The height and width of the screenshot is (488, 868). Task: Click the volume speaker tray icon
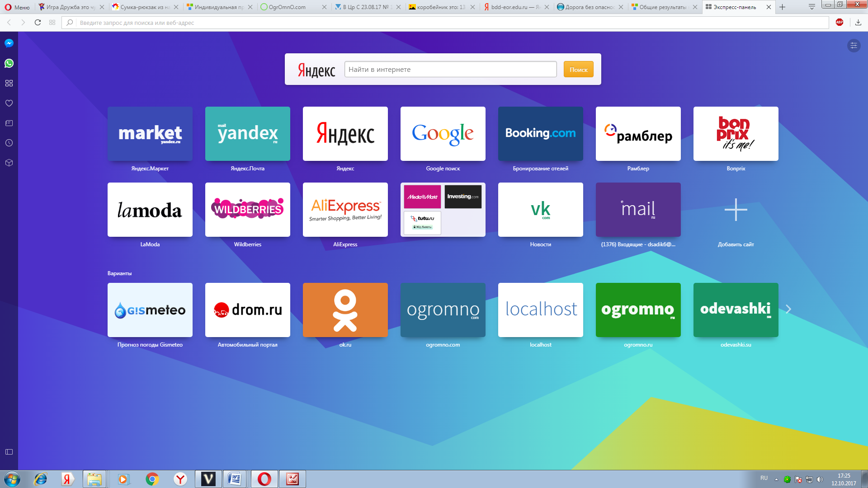click(820, 479)
